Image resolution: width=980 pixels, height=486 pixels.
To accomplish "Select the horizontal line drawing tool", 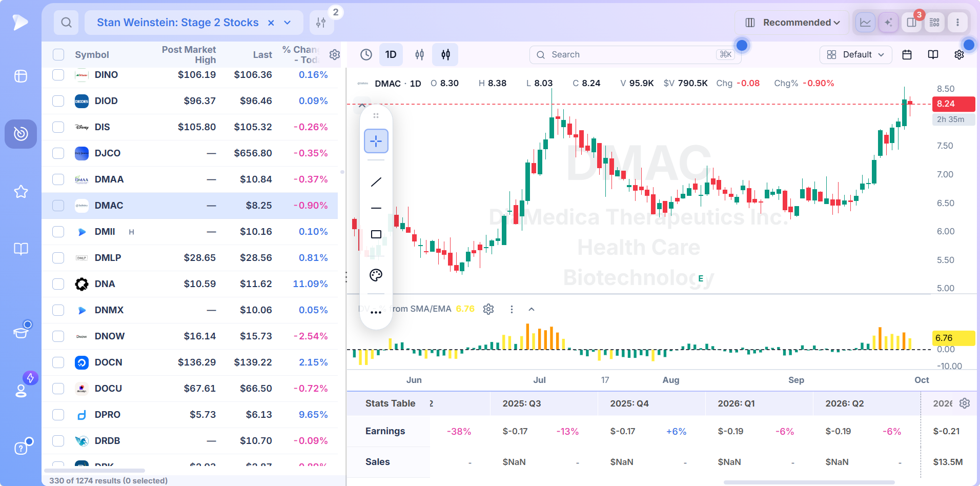I will click(376, 208).
